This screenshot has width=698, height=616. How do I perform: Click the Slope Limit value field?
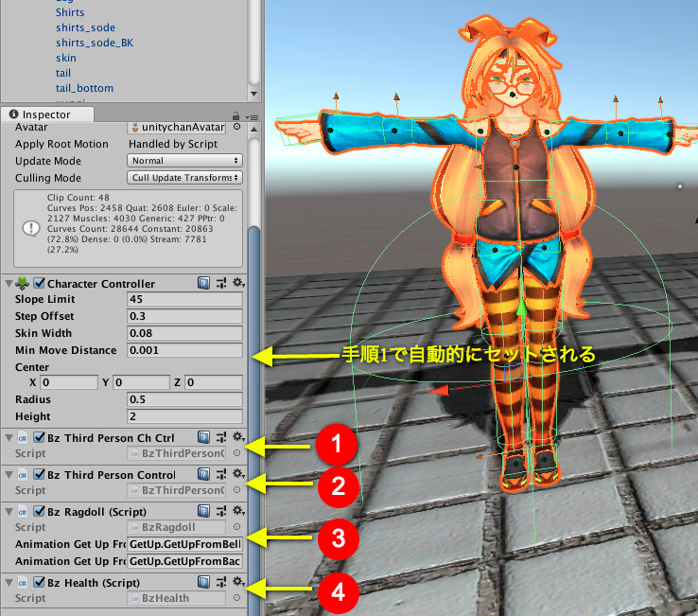[x=184, y=299]
